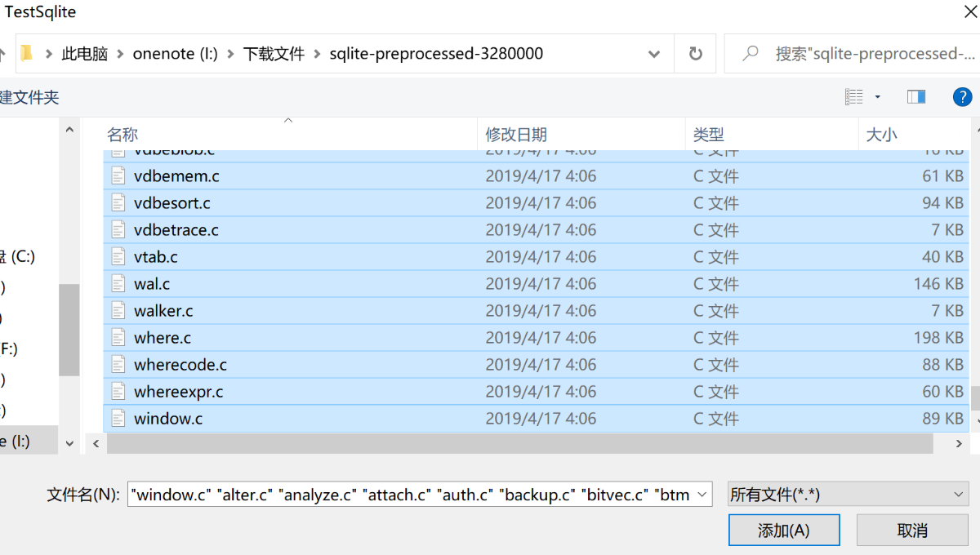Click the 198 KB size of where.c
The width and height of the screenshot is (980, 555).
938,337
